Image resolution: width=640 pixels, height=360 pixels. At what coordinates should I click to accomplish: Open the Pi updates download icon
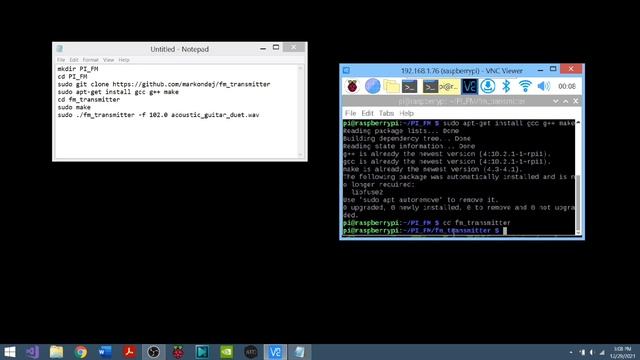488,86
